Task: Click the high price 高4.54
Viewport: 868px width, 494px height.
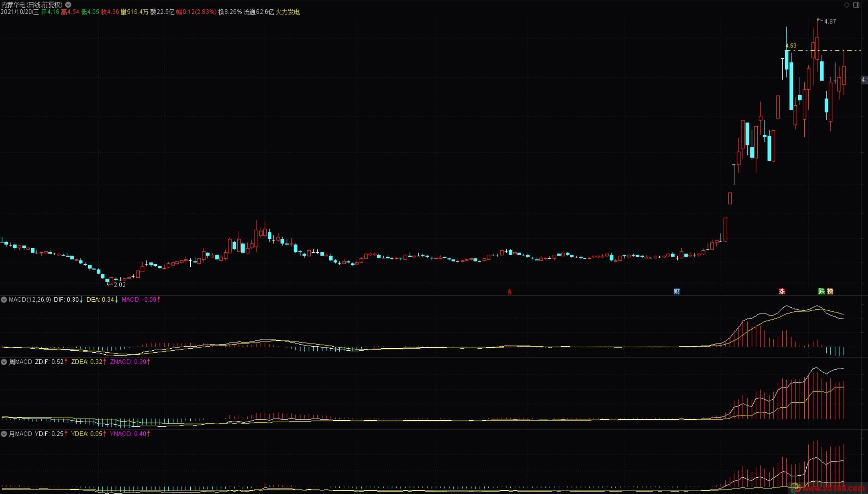Action: click(x=70, y=12)
